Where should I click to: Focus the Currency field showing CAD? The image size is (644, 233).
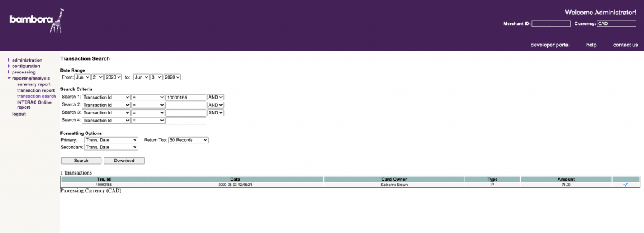pos(616,24)
